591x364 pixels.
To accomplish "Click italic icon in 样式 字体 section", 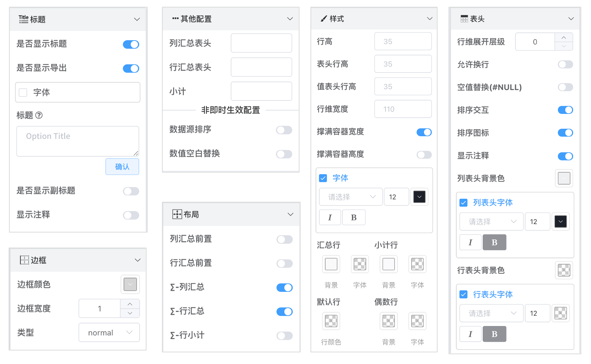I will (330, 218).
